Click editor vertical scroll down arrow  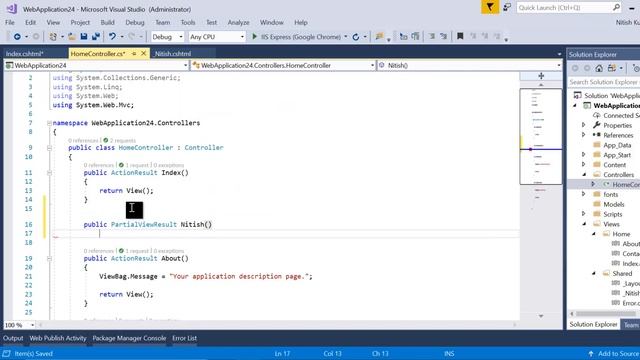541,316
